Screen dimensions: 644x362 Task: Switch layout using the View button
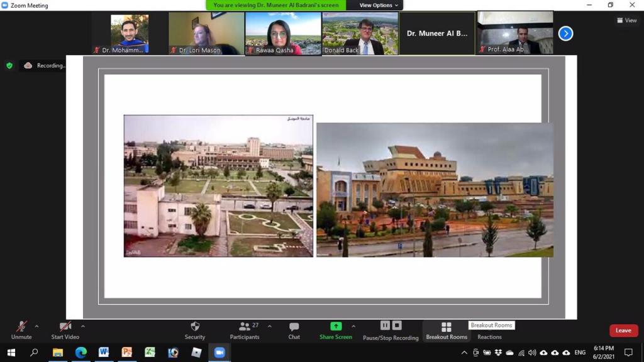pos(627,20)
